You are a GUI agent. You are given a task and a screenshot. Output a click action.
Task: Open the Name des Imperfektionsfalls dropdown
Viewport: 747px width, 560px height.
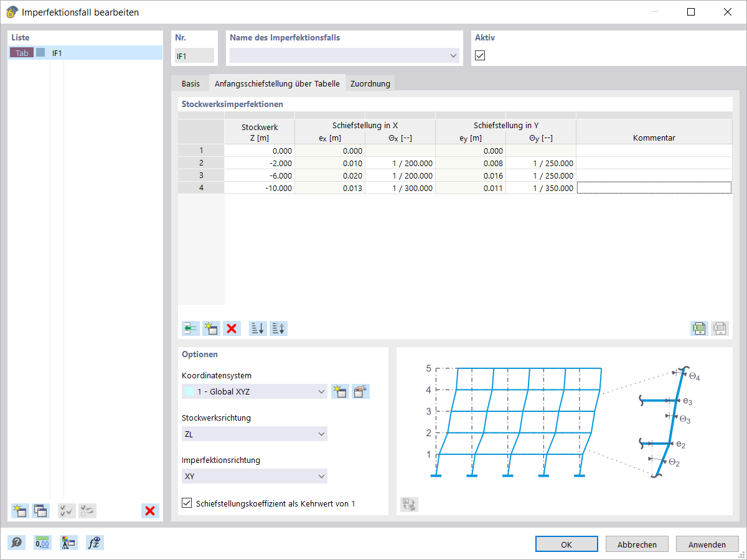344,55
